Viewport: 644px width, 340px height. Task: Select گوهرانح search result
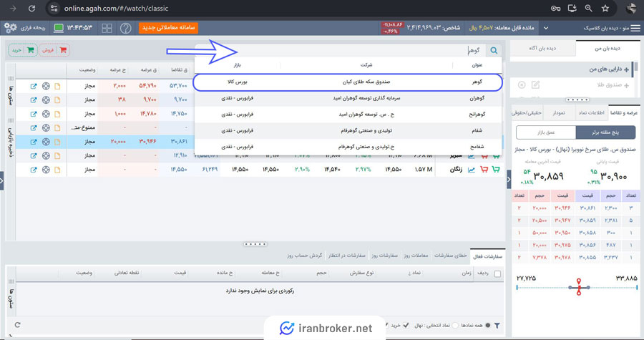[348, 115]
